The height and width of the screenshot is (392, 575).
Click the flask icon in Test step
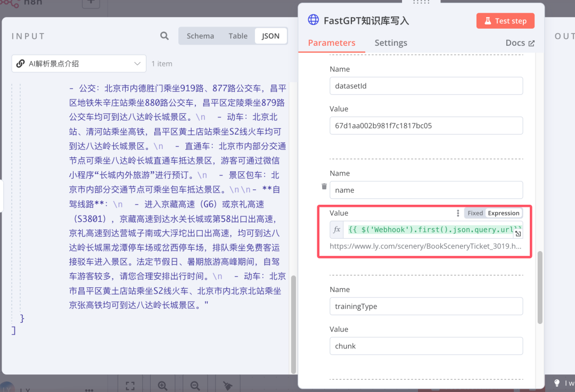click(x=488, y=21)
